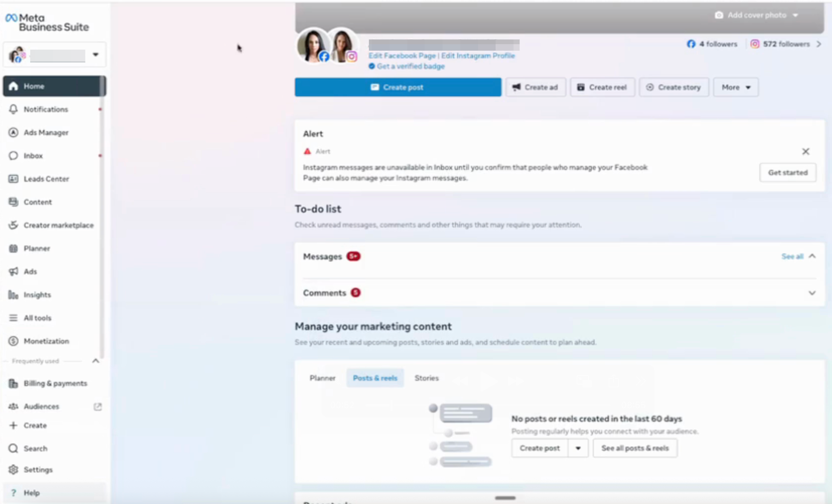The image size is (832, 504).
Task: Select Creator marketplace menu item
Action: click(x=54, y=225)
